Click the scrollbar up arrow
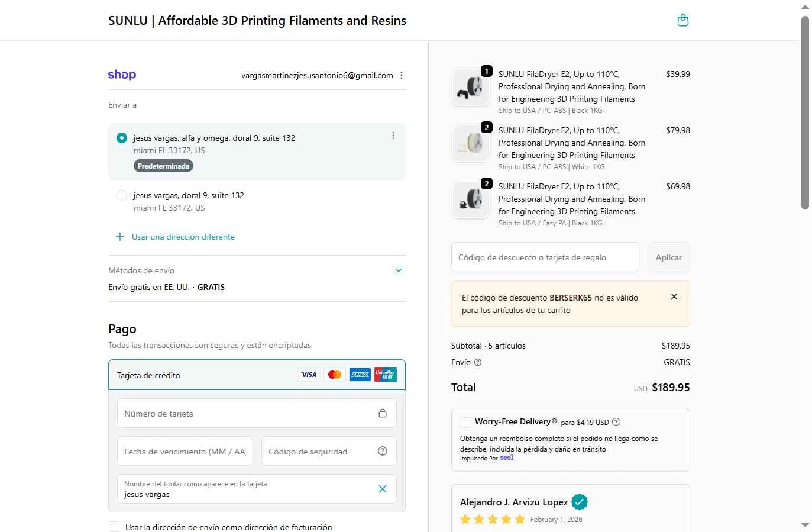The height and width of the screenshot is (532, 812). (x=805, y=7)
